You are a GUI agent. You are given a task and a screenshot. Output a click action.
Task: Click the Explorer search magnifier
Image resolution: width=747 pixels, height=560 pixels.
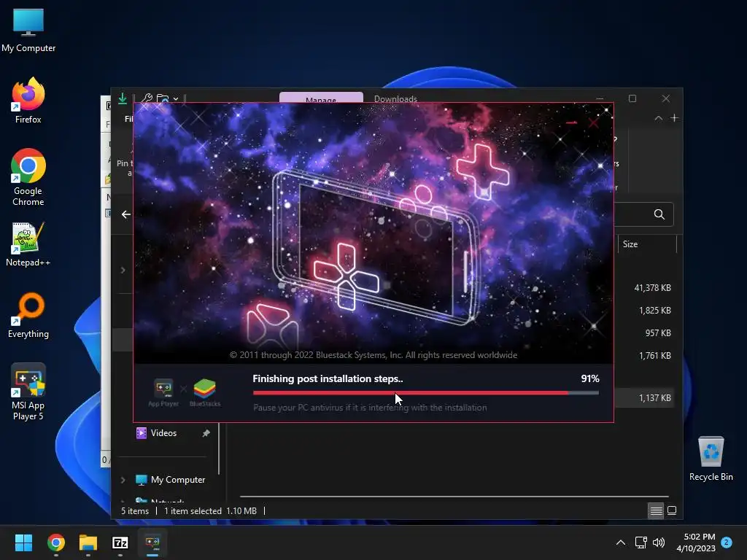659,214
